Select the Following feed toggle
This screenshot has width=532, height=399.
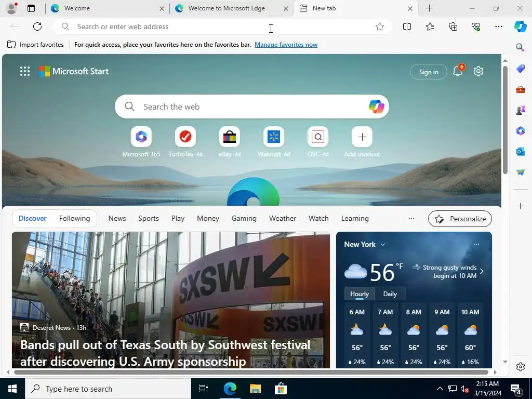point(75,219)
